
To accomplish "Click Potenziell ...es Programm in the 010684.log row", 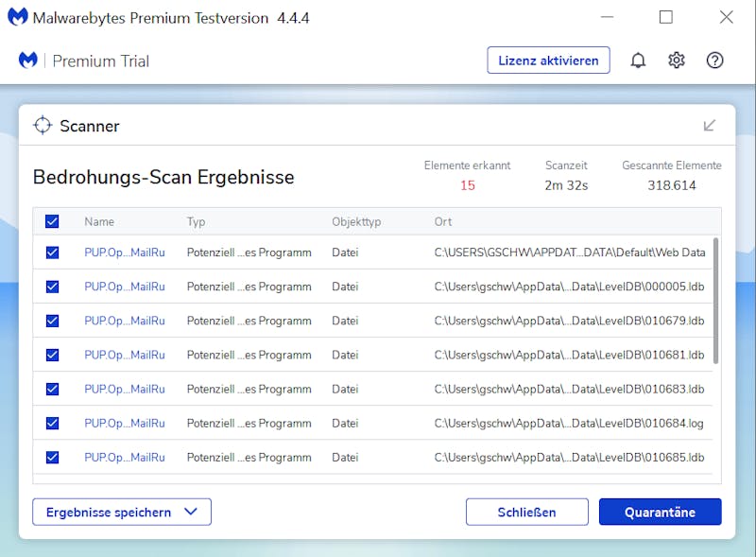I will click(x=249, y=424).
